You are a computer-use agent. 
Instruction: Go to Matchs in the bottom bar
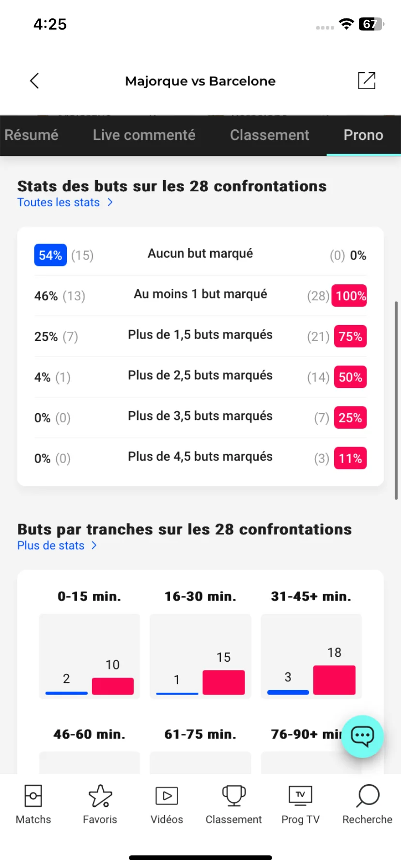[x=33, y=795]
